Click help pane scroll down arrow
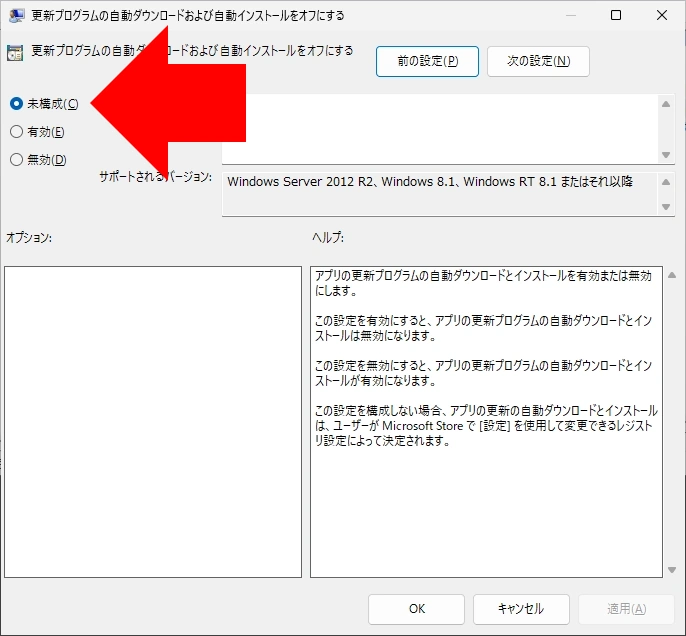 [x=672, y=570]
